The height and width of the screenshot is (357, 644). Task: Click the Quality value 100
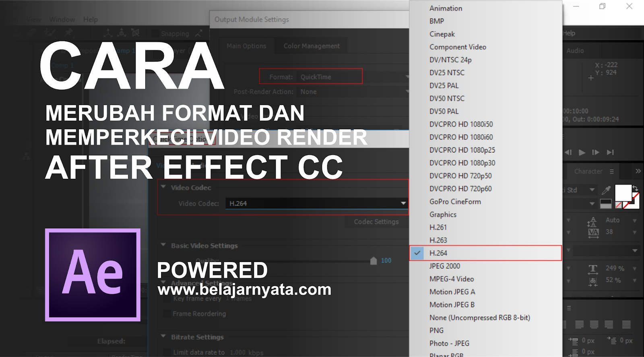(386, 260)
